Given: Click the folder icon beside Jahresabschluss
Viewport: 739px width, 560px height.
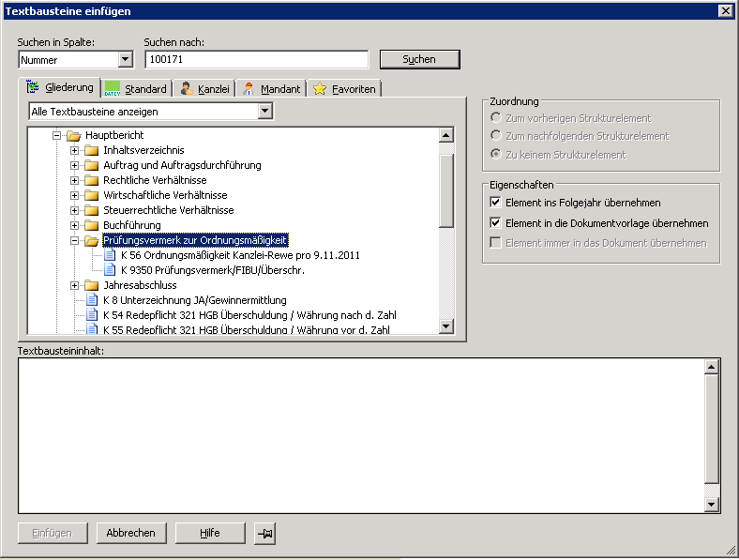Looking at the screenshot, I should 92,285.
